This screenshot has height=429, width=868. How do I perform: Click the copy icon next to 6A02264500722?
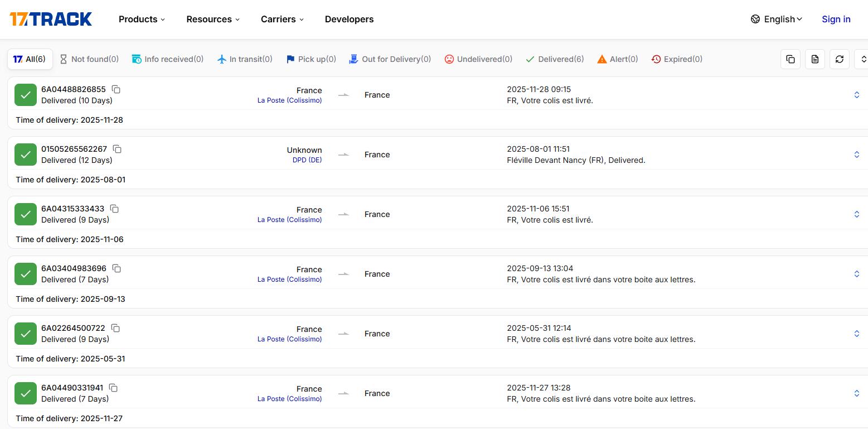[115, 328]
